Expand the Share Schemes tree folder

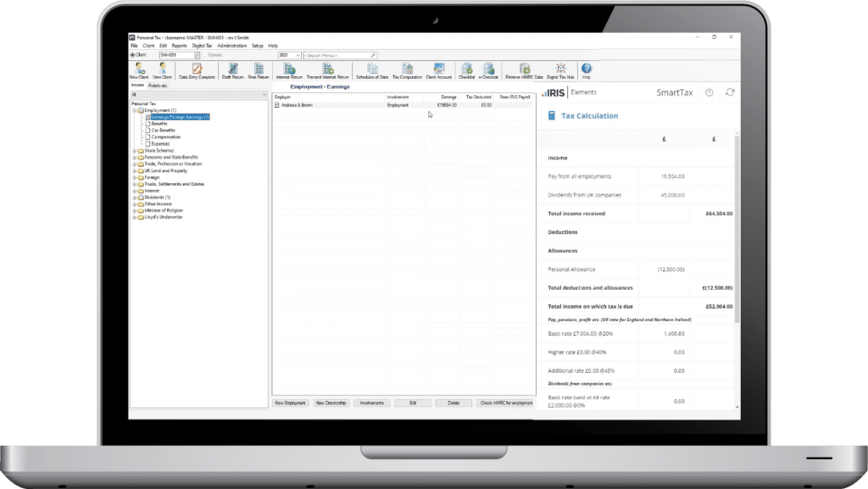pos(134,151)
